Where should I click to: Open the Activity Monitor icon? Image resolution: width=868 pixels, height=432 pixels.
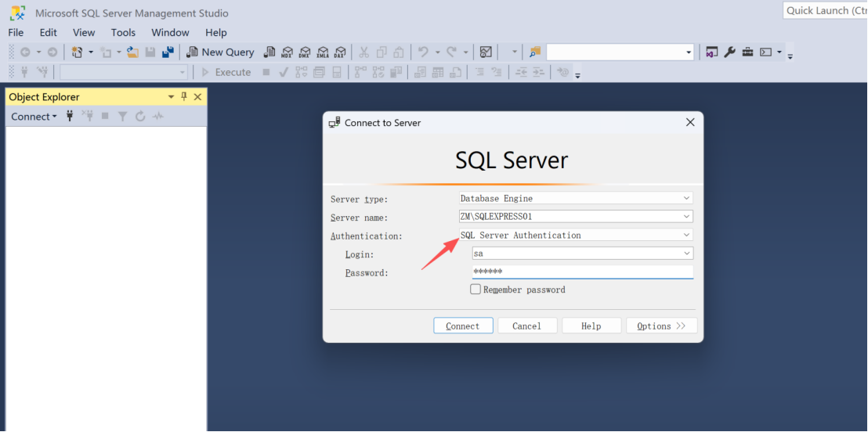486,52
